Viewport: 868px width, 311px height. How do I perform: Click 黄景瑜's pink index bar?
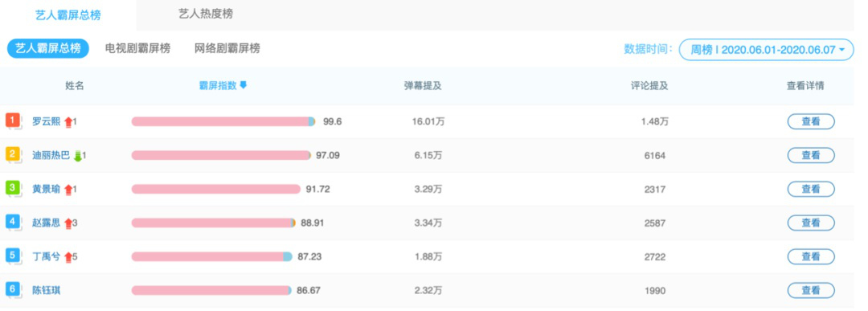216,190
